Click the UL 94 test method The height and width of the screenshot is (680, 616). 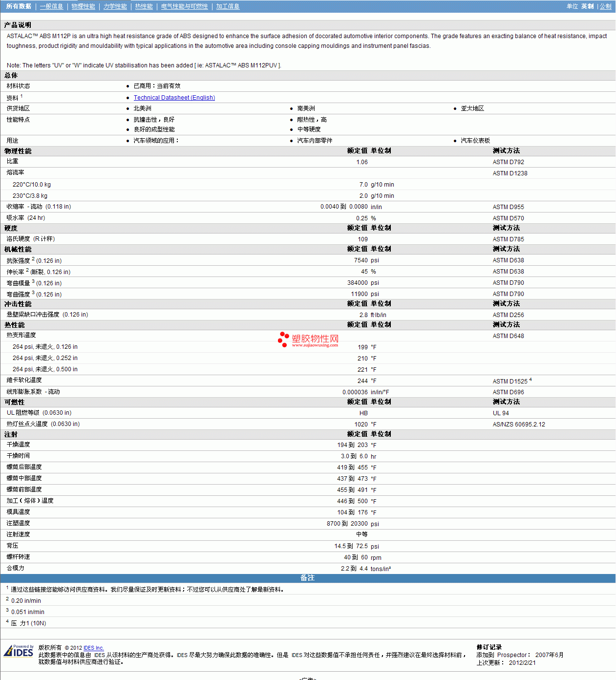click(501, 413)
